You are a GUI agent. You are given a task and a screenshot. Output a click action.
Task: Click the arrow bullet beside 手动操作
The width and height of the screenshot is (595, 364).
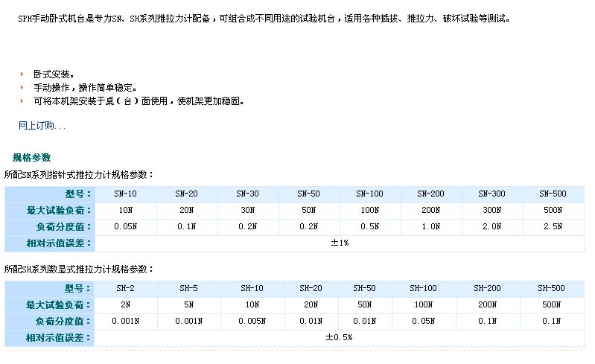click(x=22, y=87)
